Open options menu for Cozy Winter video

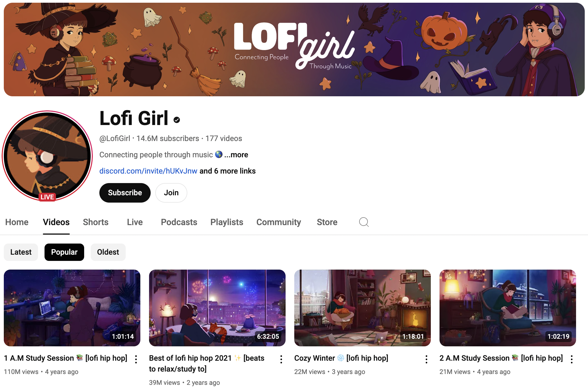click(x=426, y=359)
